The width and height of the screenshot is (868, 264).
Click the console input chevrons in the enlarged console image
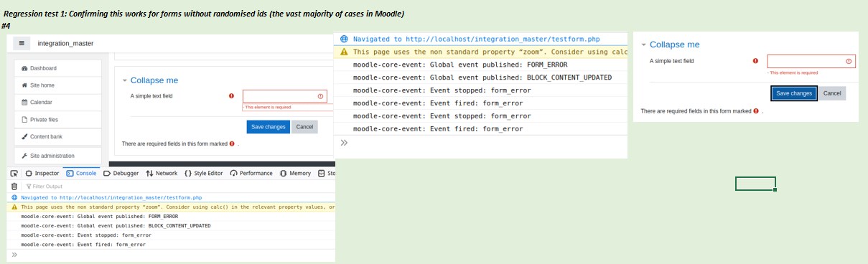[344, 142]
